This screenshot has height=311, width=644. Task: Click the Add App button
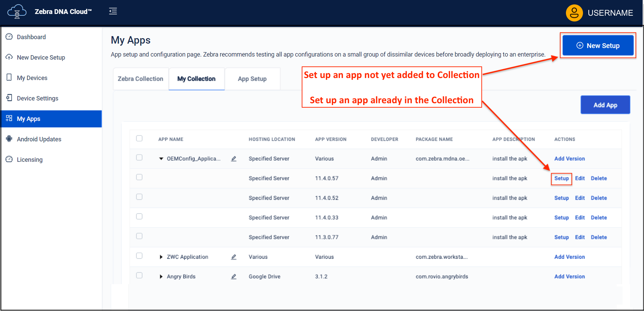605,105
